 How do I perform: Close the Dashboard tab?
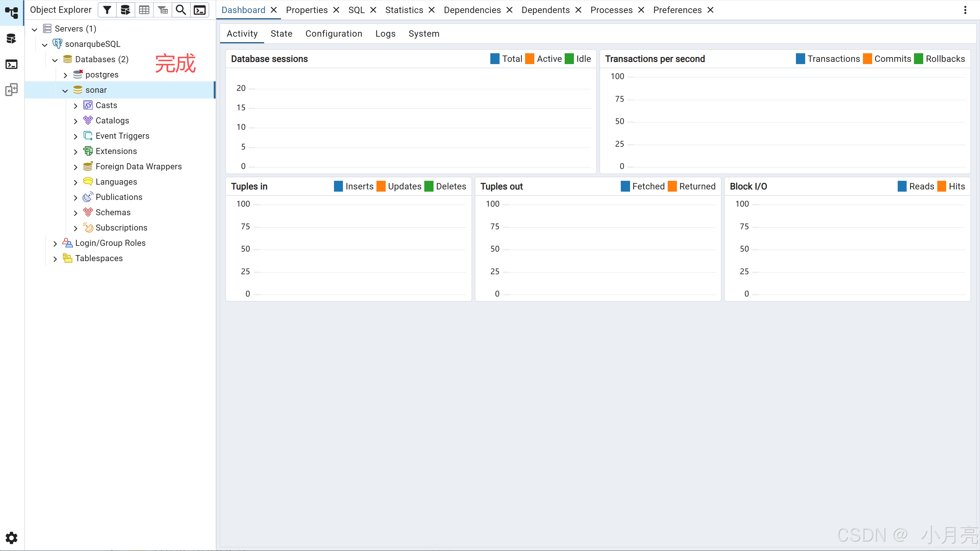[x=273, y=10]
